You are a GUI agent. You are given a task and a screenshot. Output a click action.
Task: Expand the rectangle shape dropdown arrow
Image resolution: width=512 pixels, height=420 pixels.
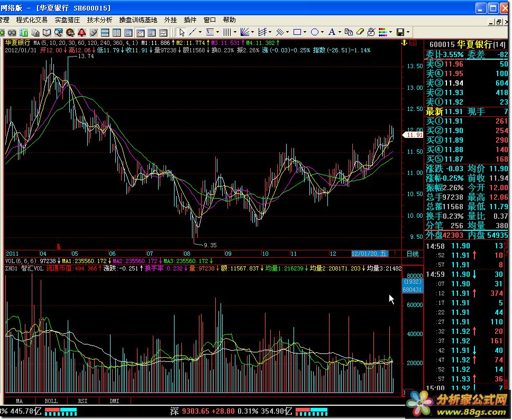tap(305, 32)
